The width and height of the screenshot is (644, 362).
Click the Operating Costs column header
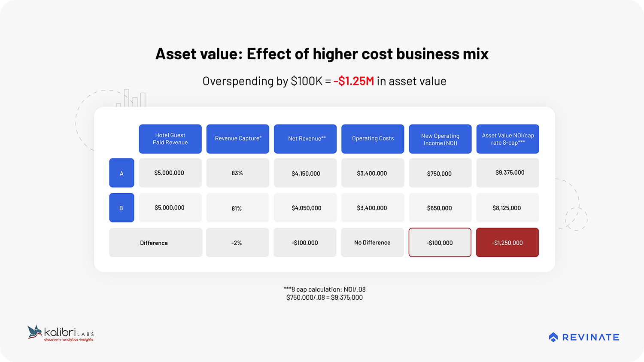373,139
